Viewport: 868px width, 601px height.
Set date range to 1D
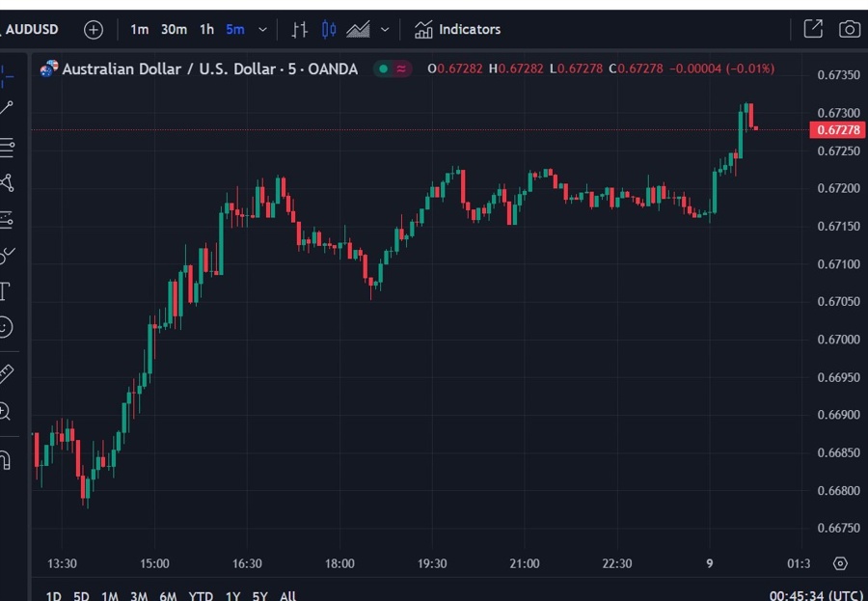53,596
